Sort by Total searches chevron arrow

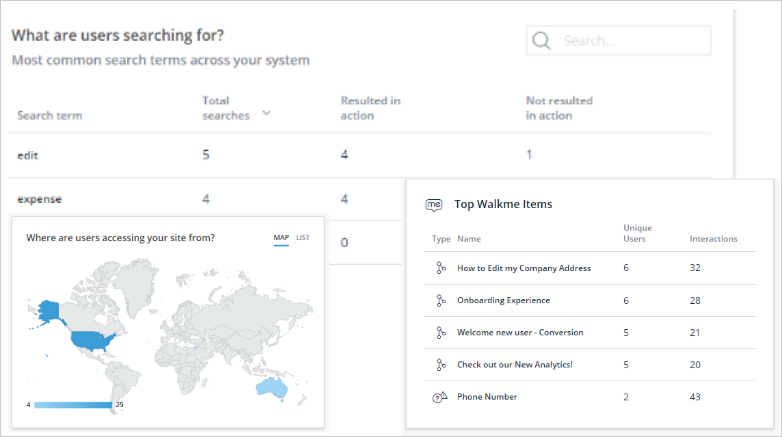(266, 113)
